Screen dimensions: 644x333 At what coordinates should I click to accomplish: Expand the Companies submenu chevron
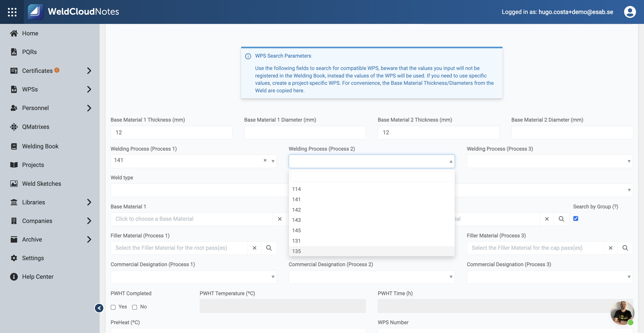(89, 221)
